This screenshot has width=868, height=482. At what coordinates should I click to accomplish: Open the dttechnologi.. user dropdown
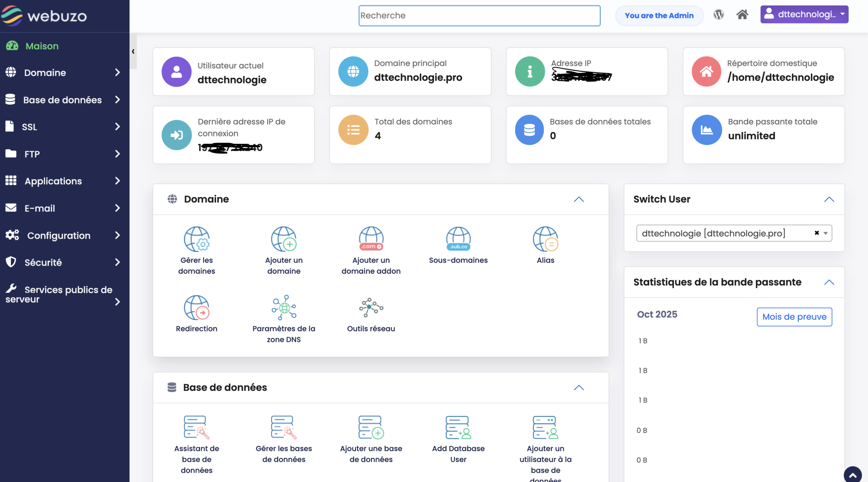(804, 15)
